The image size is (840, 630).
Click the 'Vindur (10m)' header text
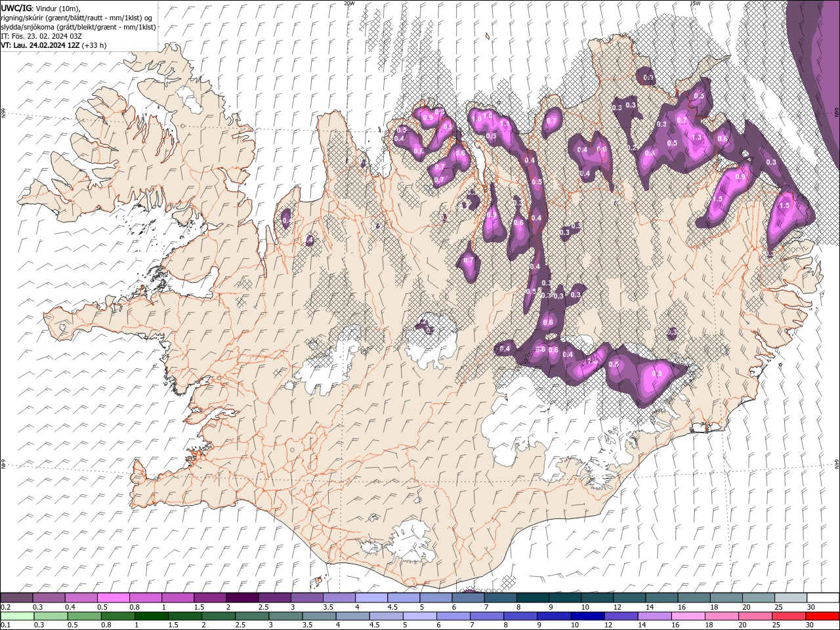click(x=57, y=8)
